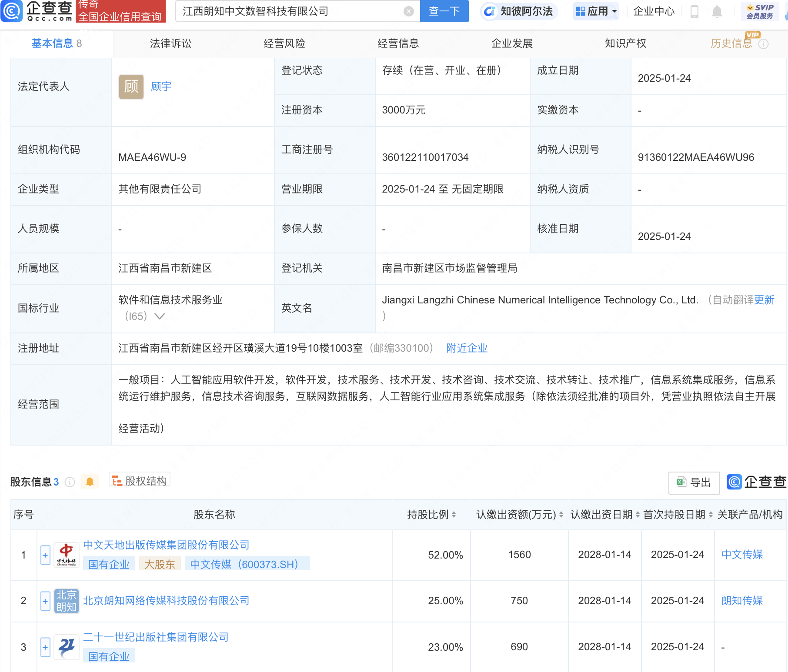Image resolution: width=788 pixels, height=672 pixels.
Task: Expand the 应用 dropdown menu
Action: (x=596, y=11)
